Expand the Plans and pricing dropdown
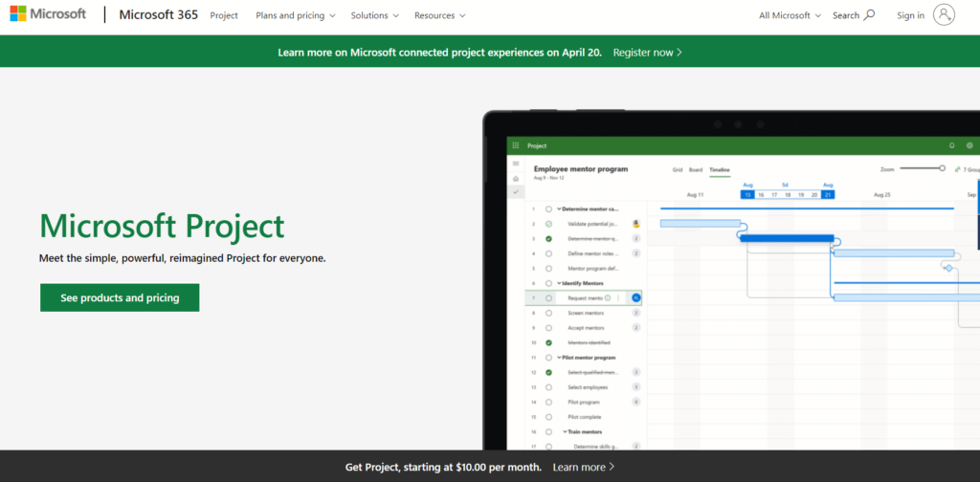The height and width of the screenshot is (482, 980). (295, 15)
